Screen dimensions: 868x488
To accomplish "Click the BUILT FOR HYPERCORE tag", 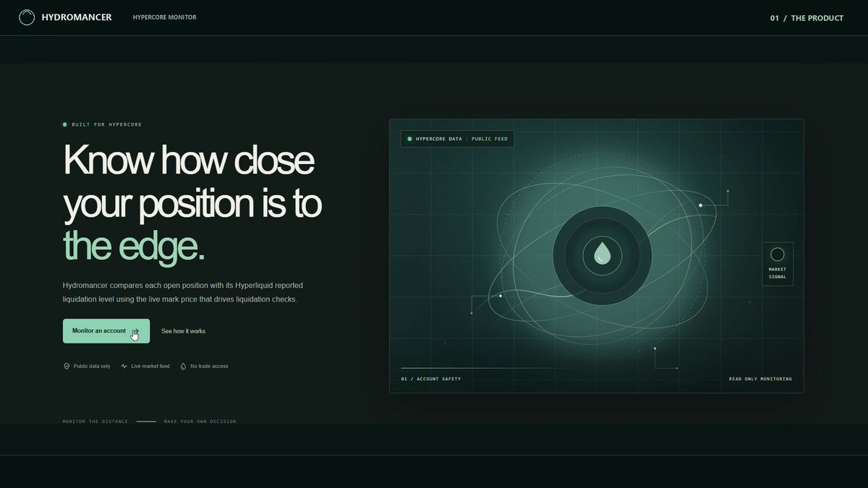I will (106, 124).
